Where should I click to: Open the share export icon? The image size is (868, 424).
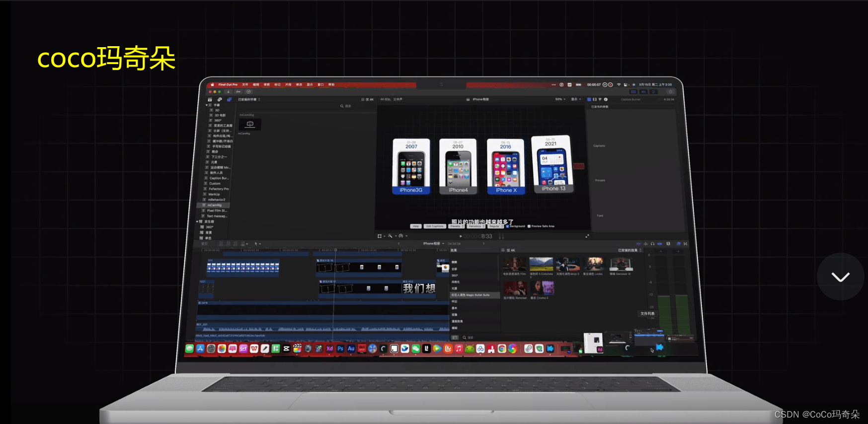click(670, 92)
